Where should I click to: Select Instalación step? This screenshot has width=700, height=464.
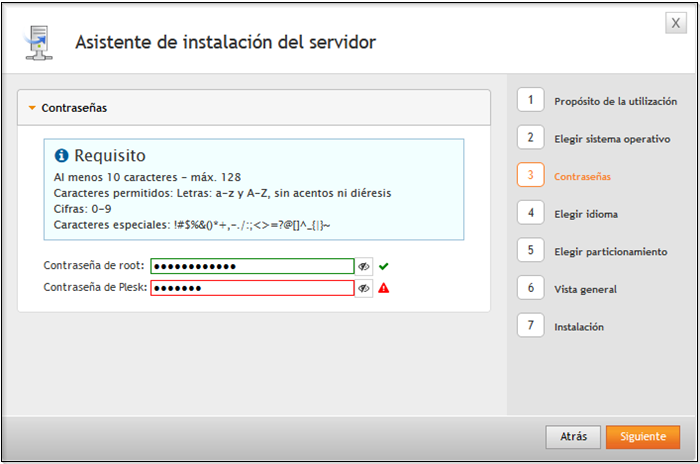point(579,327)
